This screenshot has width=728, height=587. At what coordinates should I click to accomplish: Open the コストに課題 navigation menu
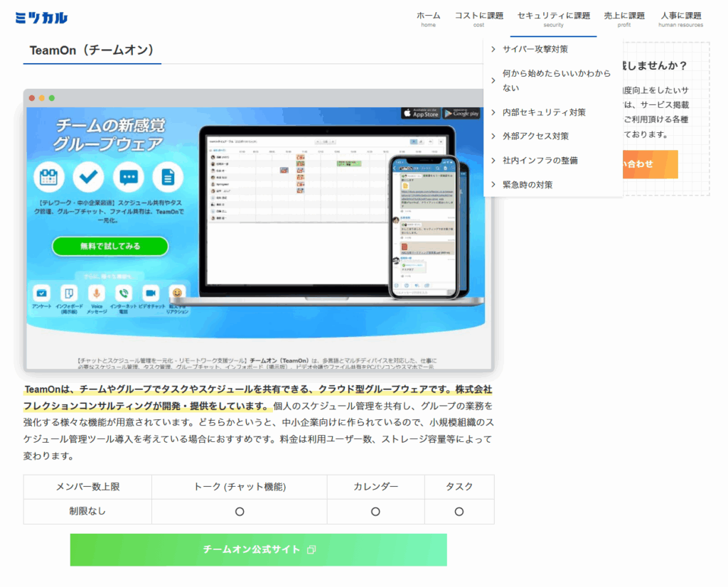tap(478, 19)
